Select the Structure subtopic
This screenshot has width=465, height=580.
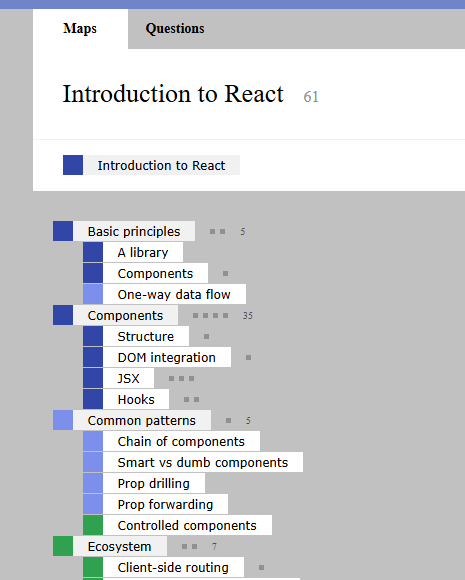pos(146,336)
